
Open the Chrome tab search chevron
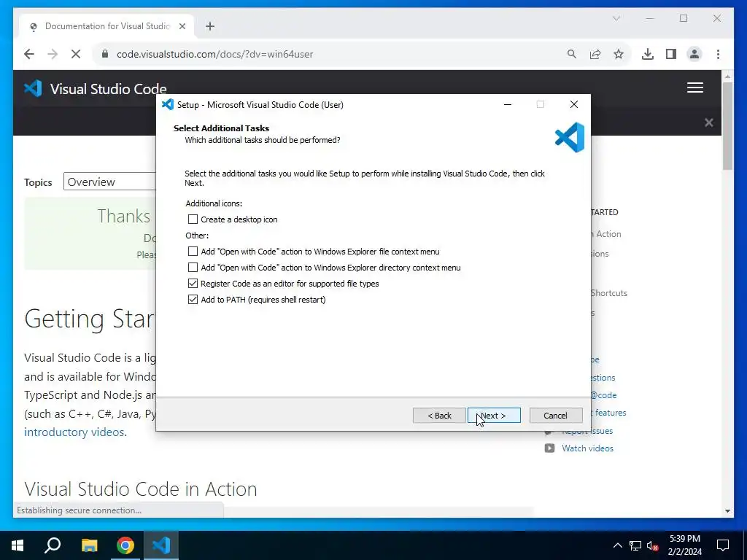[x=616, y=18]
